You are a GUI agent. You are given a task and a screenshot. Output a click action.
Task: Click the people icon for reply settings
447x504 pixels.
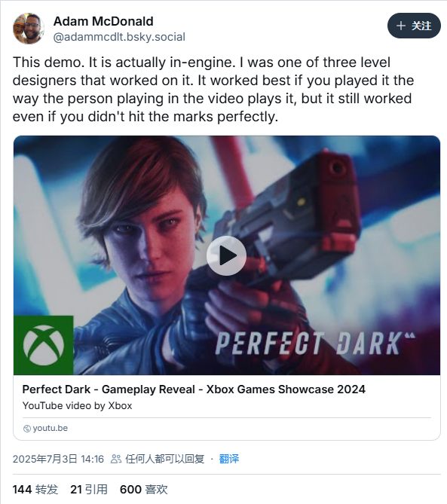[x=116, y=459]
